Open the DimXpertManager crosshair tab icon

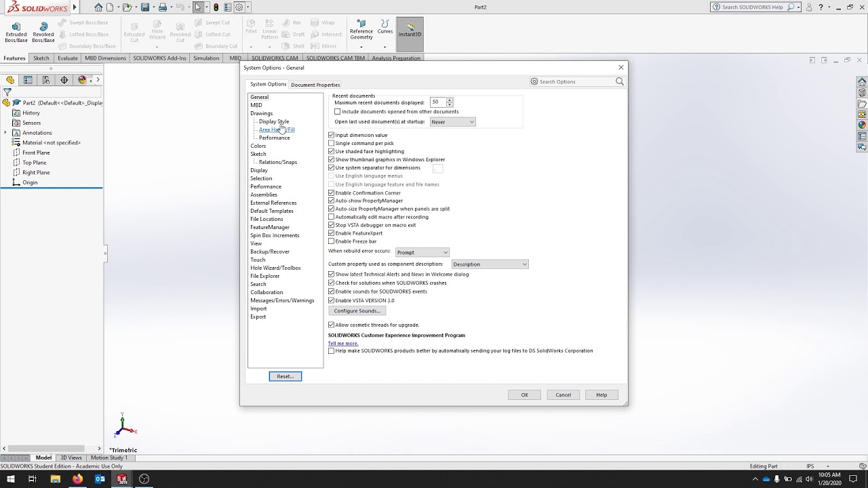pos(64,80)
